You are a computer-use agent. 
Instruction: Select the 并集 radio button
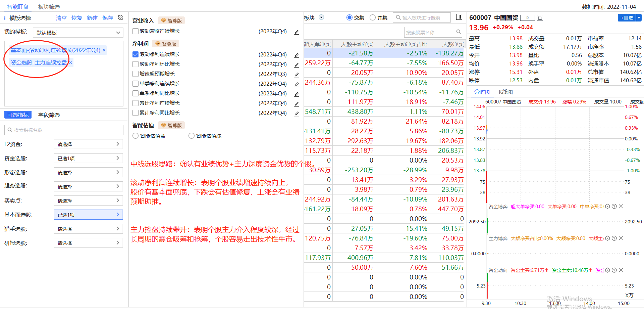(x=373, y=18)
